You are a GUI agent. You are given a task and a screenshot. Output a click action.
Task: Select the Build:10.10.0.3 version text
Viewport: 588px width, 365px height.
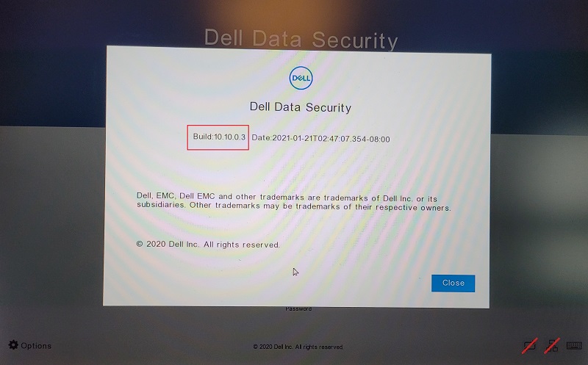pyautogui.click(x=219, y=137)
